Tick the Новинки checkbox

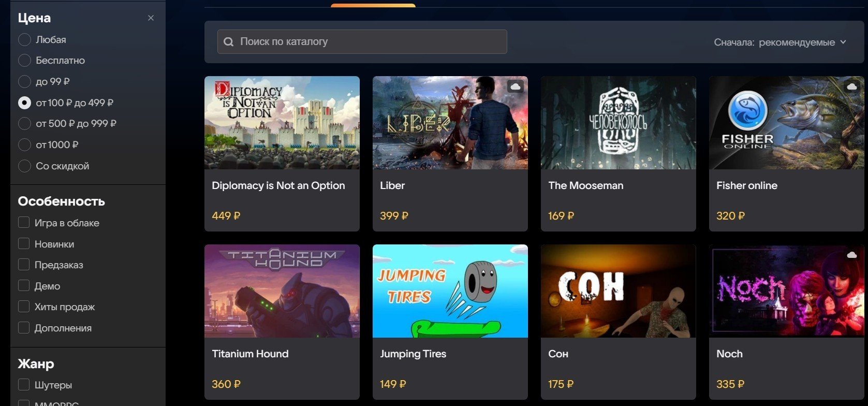[24, 244]
